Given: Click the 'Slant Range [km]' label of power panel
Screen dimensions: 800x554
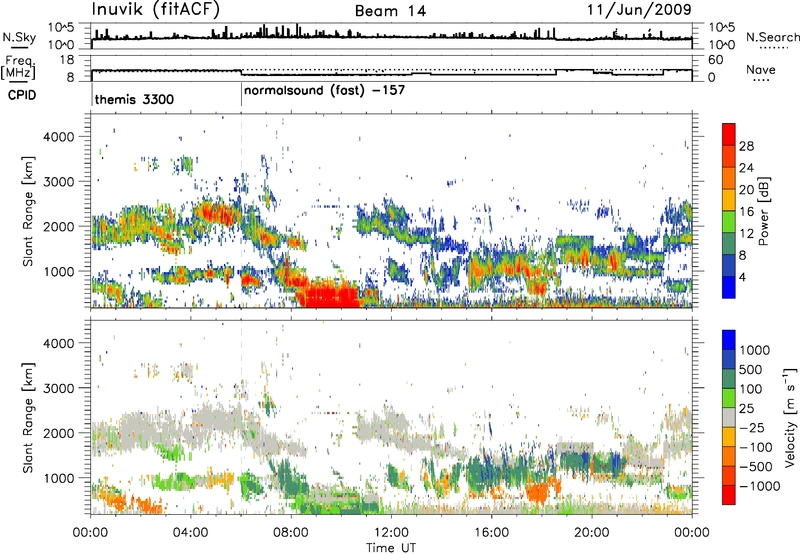Looking at the screenshot, I should [x=28, y=211].
